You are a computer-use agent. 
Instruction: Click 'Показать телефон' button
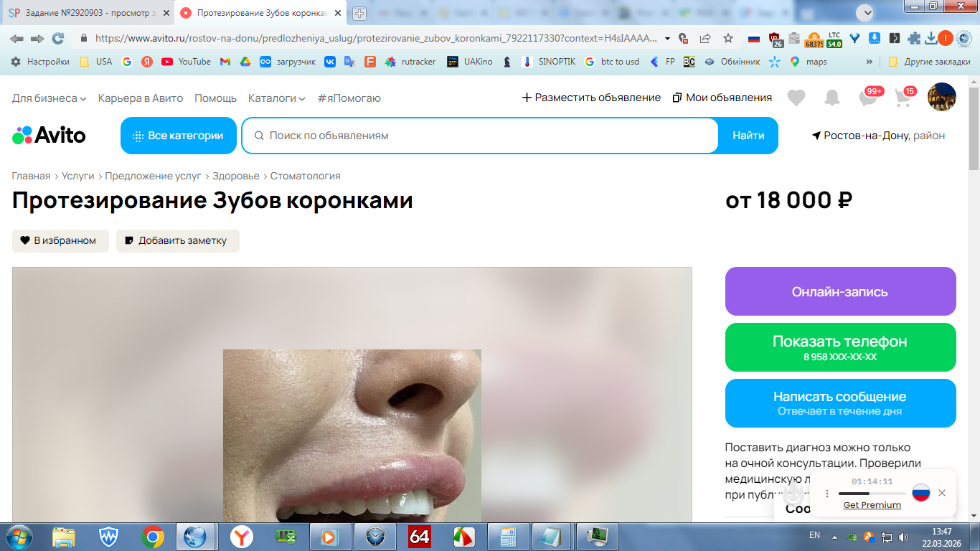[841, 347]
